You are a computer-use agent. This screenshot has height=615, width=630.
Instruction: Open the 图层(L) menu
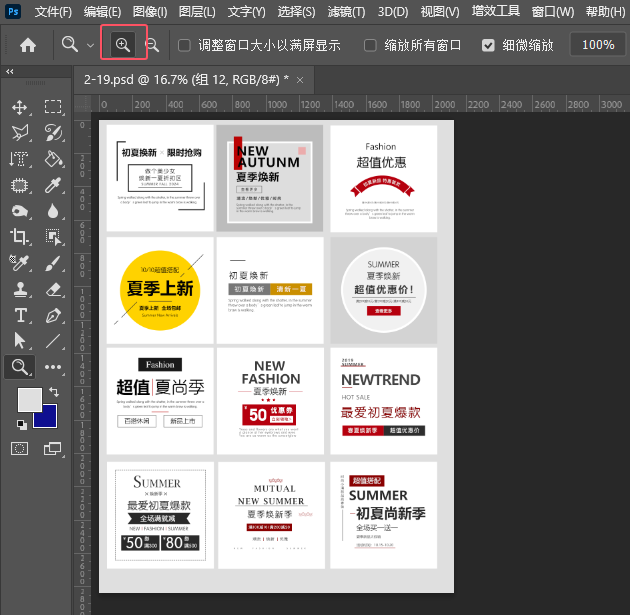click(x=196, y=12)
